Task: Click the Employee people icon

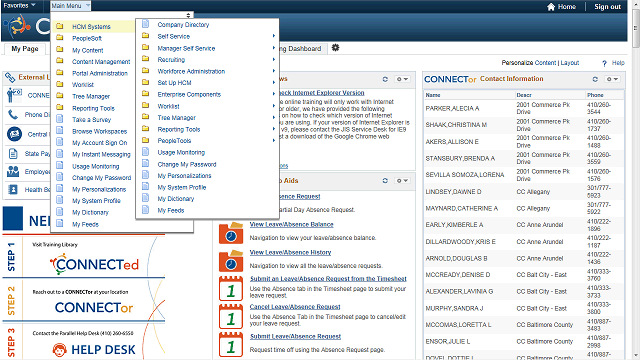Action: click(x=13, y=171)
